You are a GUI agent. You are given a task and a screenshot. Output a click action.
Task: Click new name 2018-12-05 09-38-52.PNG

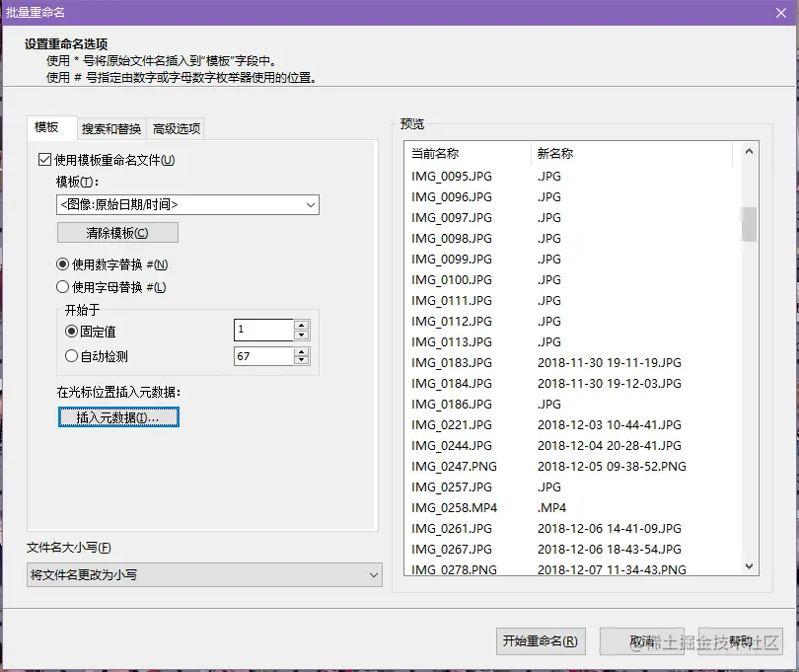[612, 467]
